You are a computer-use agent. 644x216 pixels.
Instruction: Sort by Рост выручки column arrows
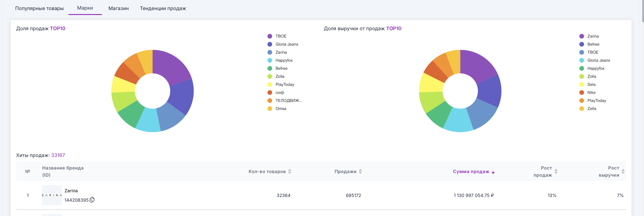click(623, 171)
